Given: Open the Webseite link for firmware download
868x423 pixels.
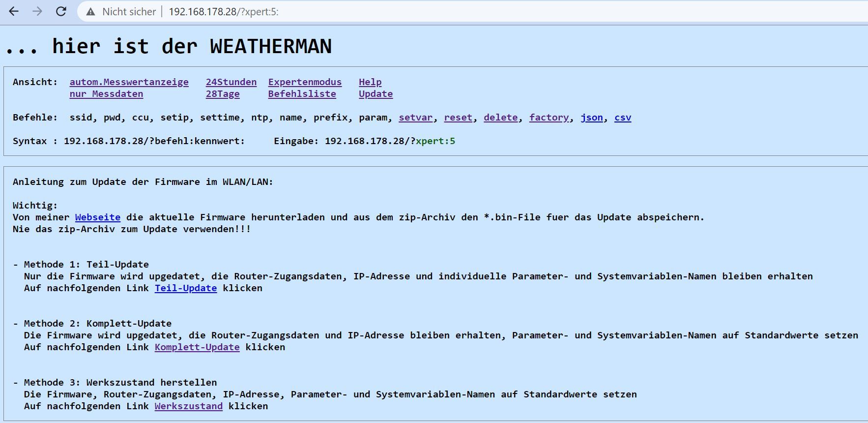Looking at the screenshot, I should tap(98, 217).
